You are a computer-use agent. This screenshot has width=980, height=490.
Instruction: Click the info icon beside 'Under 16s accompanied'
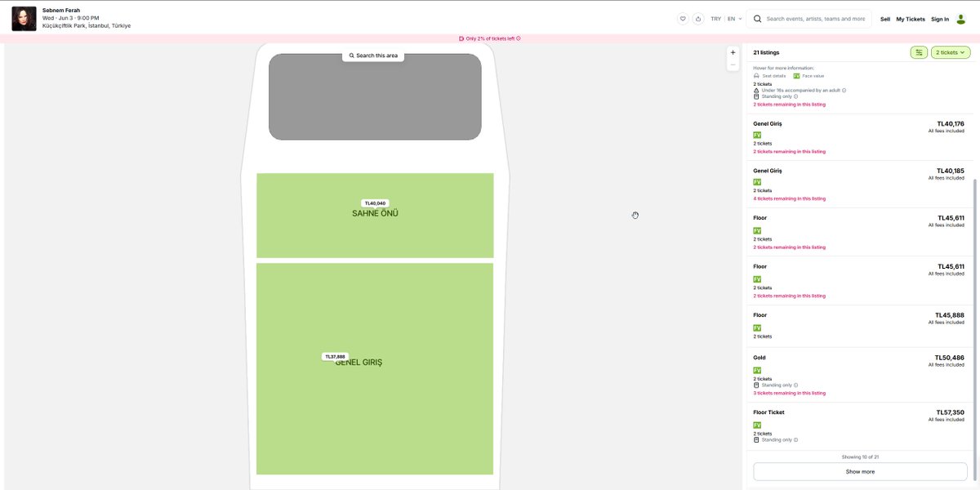[x=844, y=90]
